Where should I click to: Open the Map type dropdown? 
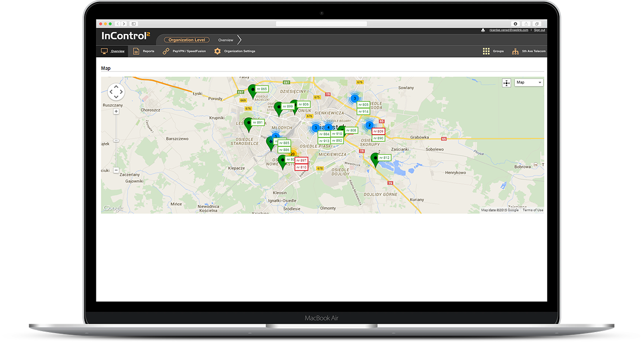529,83
